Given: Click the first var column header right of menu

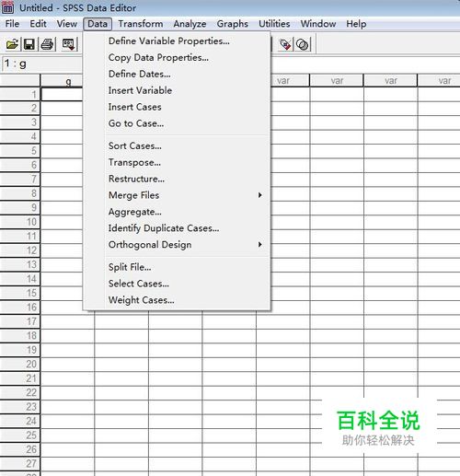Looking at the screenshot, I should pos(290,81).
